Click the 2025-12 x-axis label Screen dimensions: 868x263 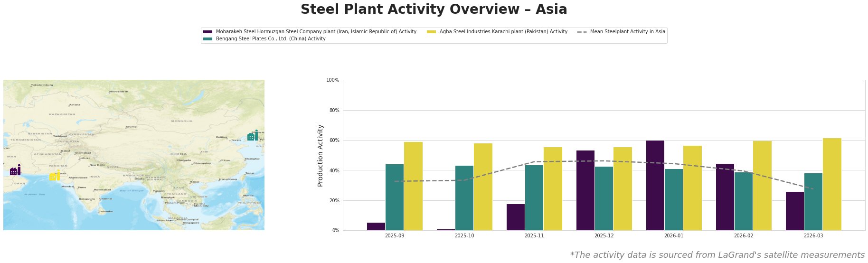click(604, 235)
